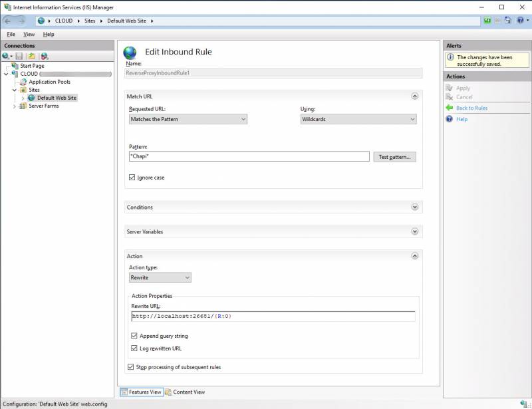Click the IIS Manager title bar icon

[7, 7]
